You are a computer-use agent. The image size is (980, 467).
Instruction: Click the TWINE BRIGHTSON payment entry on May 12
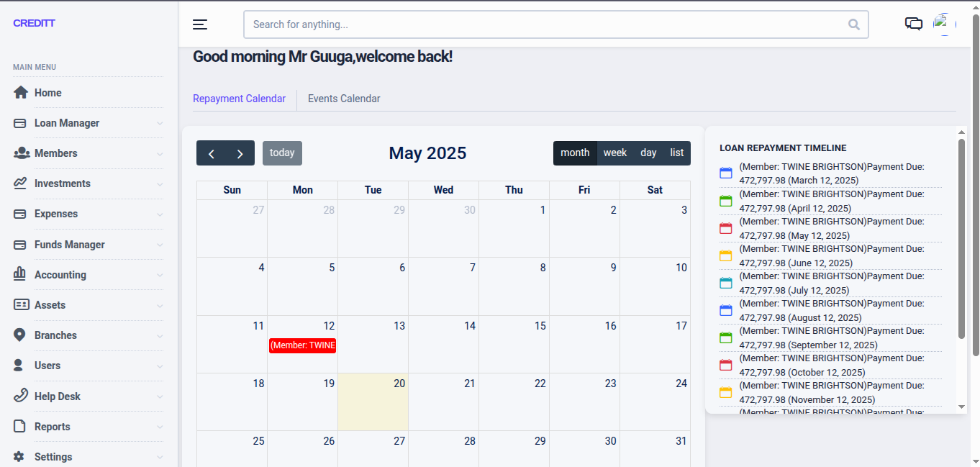[302, 345]
